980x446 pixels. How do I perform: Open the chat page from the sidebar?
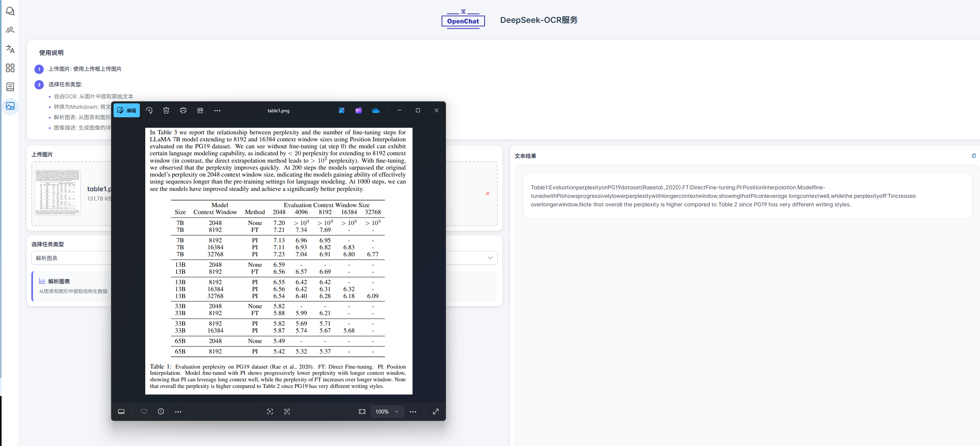point(10,11)
